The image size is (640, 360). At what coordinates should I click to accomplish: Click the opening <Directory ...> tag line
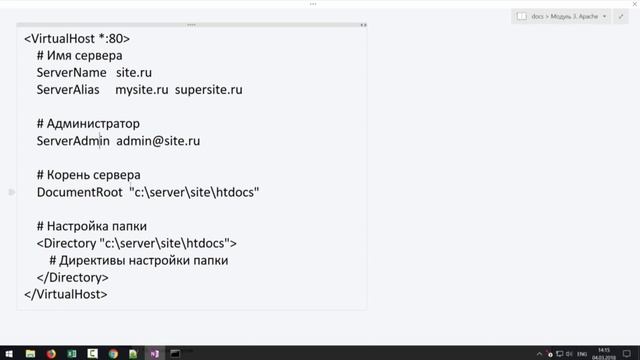click(137, 243)
